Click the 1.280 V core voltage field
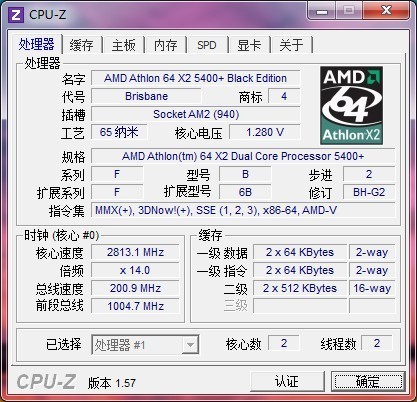417x402 pixels. [x=265, y=132]
